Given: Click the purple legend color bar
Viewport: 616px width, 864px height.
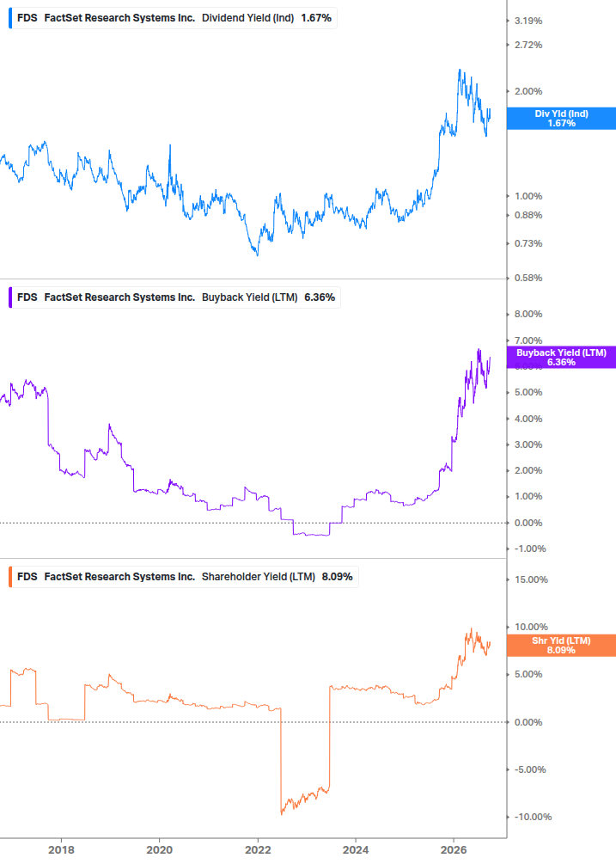Looking at the screenshot, I should coord(10,297).
